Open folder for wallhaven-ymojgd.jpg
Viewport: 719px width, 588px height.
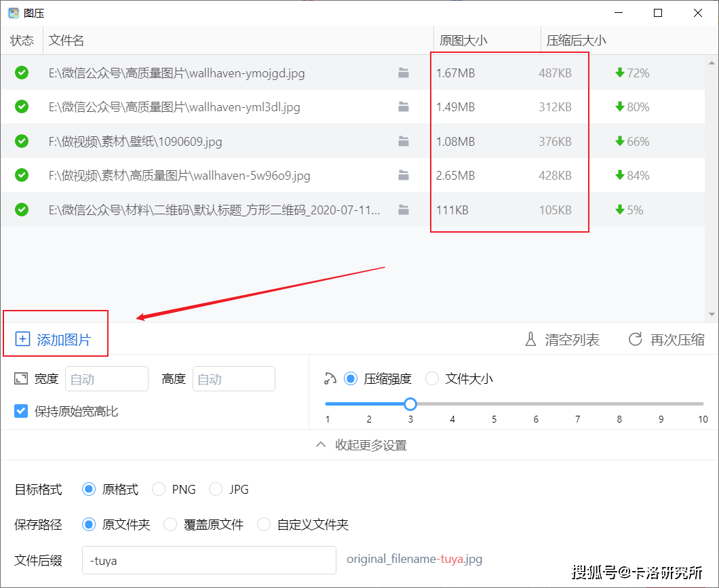[x=404, y=73]
